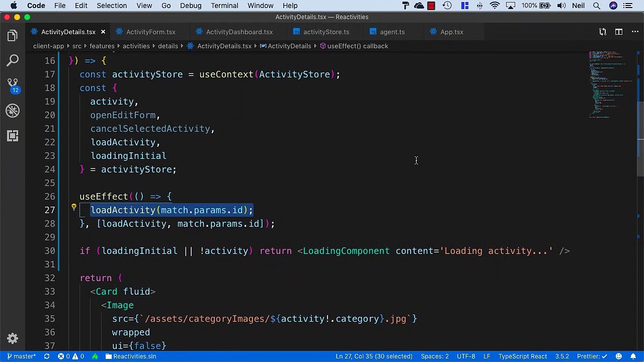Image resolution: width=644 pixels, height=362 pixels.
Task: Select language mode TypeScript React
Action: click(522, 356)
